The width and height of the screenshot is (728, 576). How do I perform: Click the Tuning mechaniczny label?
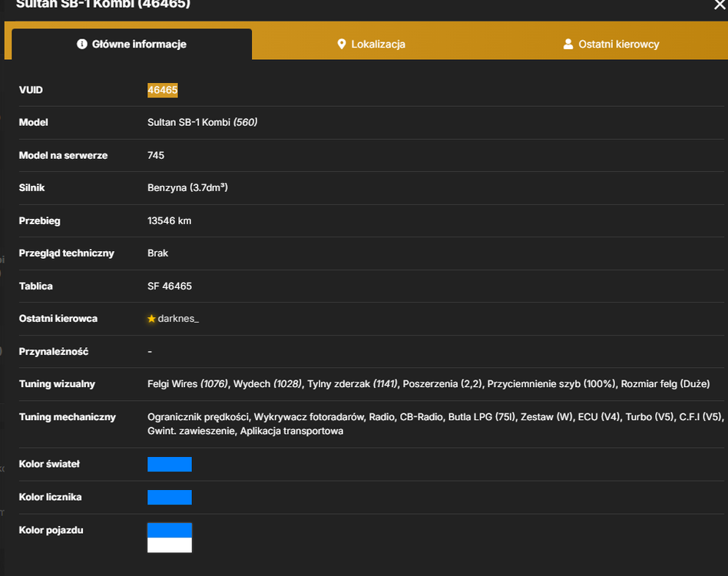[68, 417]
